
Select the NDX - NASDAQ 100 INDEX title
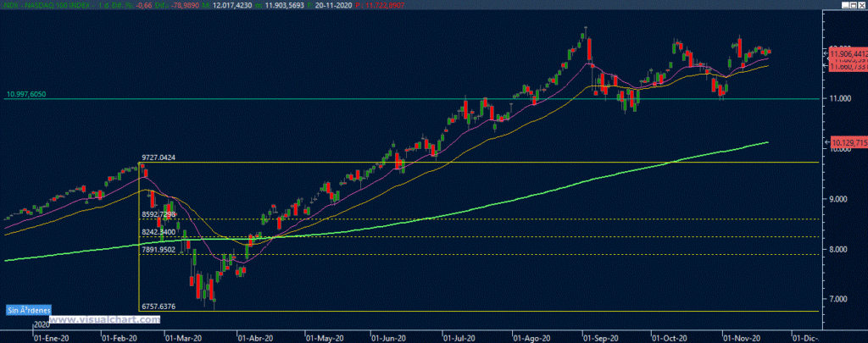(x=46, y=5)
